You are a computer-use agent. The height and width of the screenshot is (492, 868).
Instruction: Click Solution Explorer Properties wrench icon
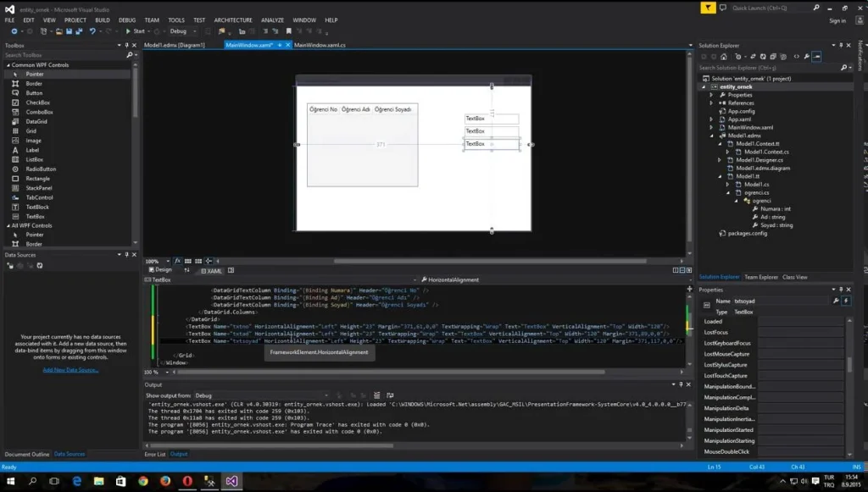[x=807, y=57]
